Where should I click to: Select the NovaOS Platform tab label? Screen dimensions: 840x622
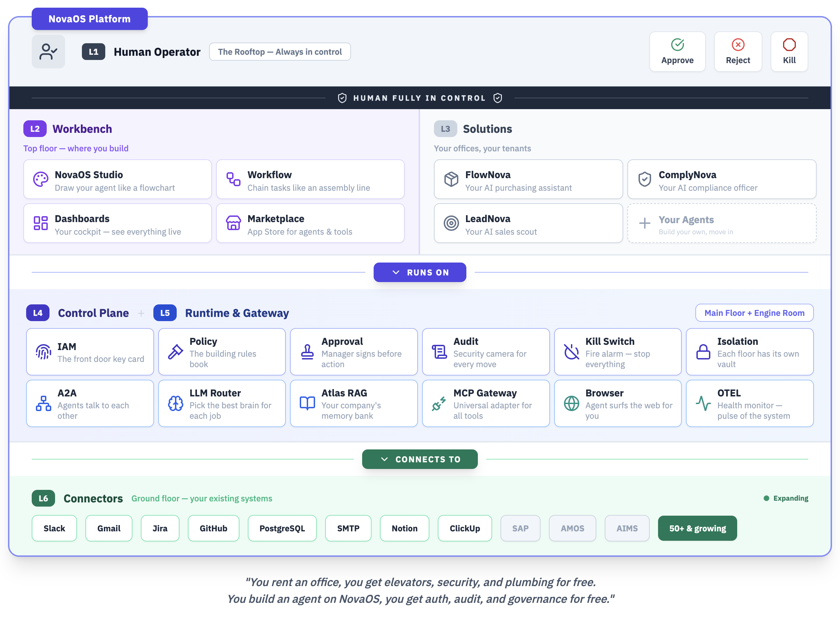click(x=90, y=19)
